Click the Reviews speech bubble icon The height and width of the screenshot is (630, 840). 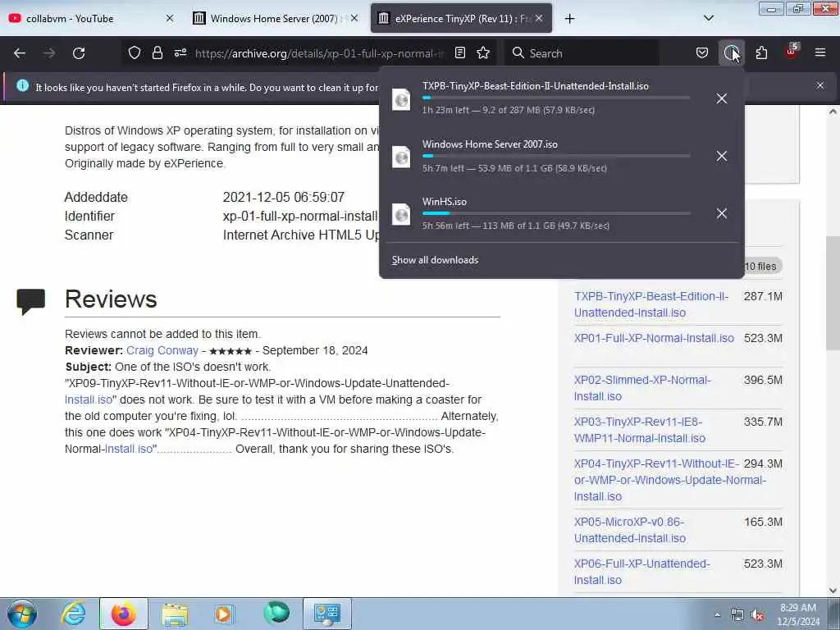click(x=31, y=302)
